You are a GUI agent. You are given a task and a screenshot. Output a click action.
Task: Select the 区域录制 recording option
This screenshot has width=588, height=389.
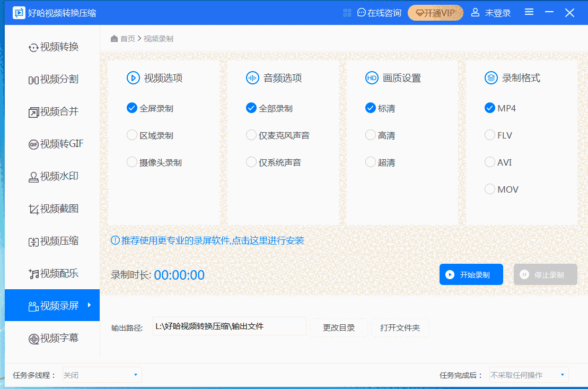pos(132,135)
